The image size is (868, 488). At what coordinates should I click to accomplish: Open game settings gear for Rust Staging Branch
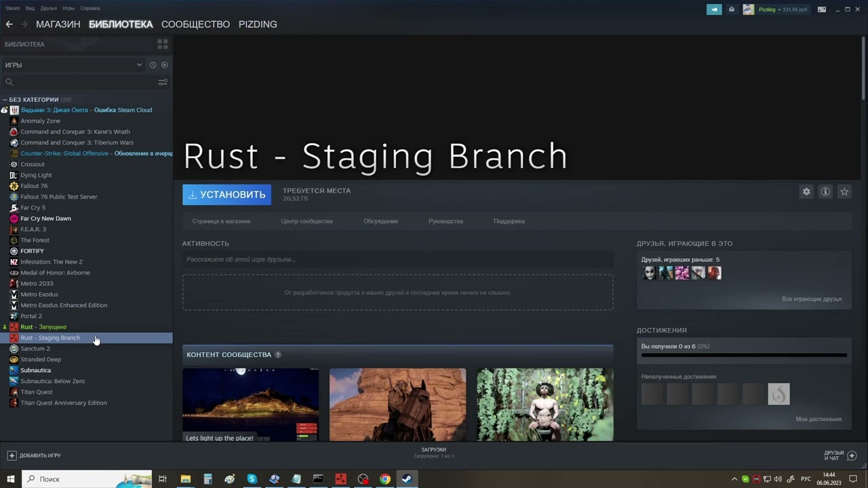pos(806,192)
